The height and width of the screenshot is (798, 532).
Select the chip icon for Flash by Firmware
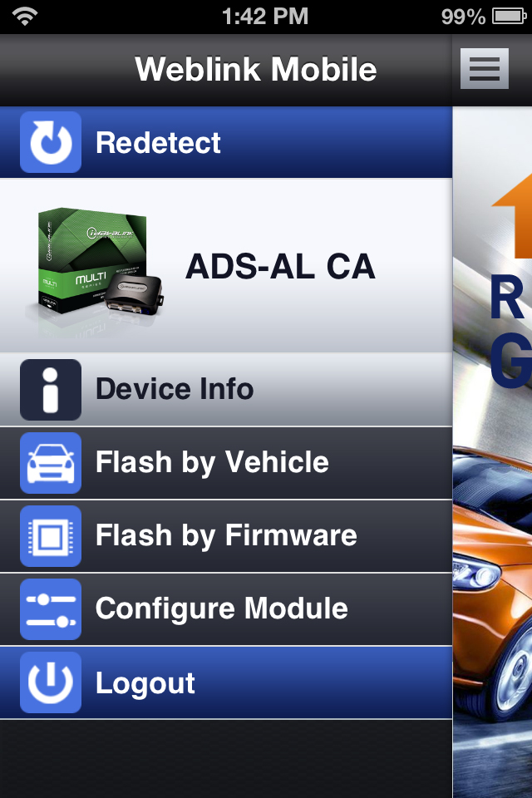pyautogui.click(x=51, y=536)
